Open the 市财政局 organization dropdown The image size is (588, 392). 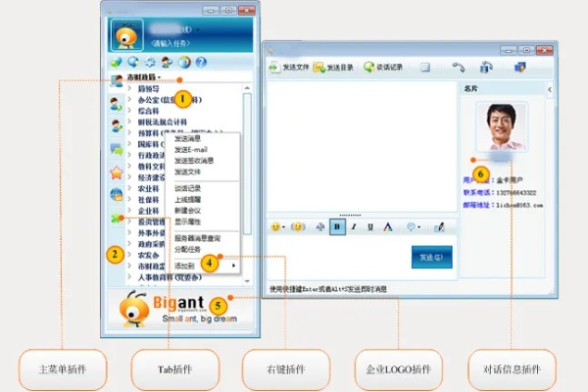[144, 76]
